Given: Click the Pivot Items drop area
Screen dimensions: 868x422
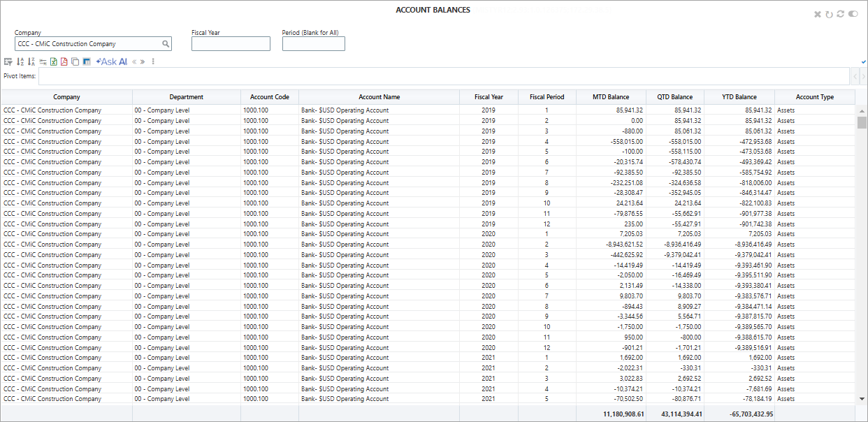Looking at the screenshot, I should click(x=444, y=76).
